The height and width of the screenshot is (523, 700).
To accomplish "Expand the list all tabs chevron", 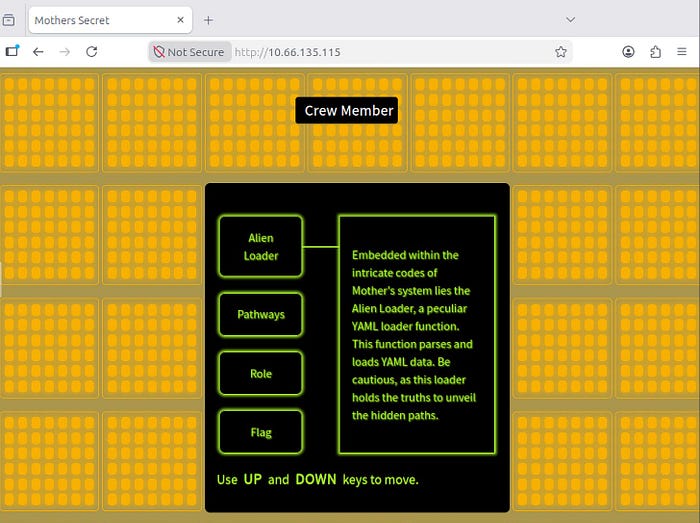I will tap(570, 20).
